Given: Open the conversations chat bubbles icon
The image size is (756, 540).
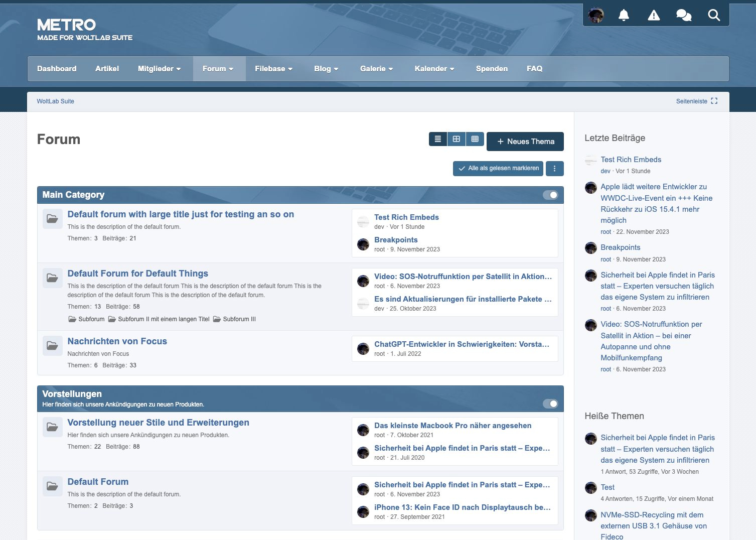Looking at the screenshot, I should [x=684, y=15].
